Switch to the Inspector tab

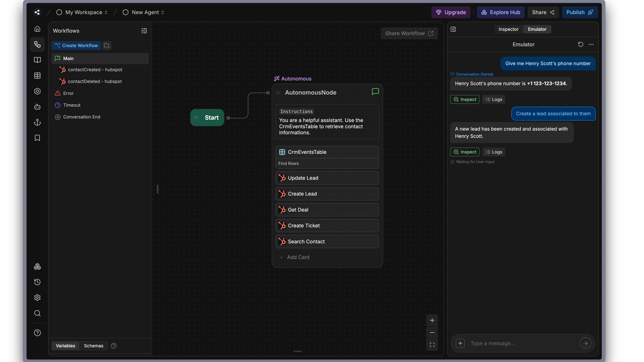508,29
